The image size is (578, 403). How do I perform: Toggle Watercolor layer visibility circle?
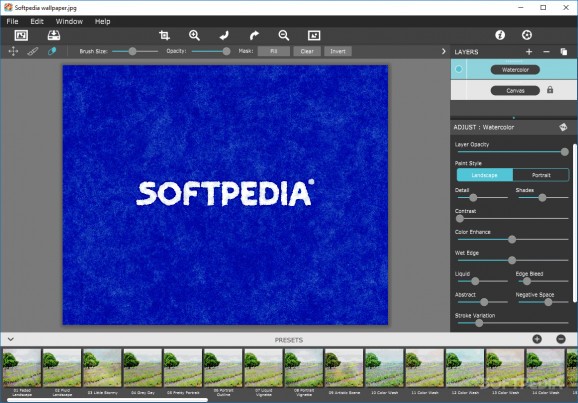pyautogui.click(x=459, y=69)
